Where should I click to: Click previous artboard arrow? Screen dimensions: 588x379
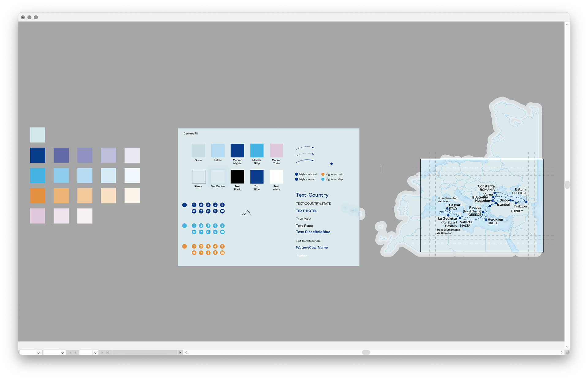pos(75,352)
